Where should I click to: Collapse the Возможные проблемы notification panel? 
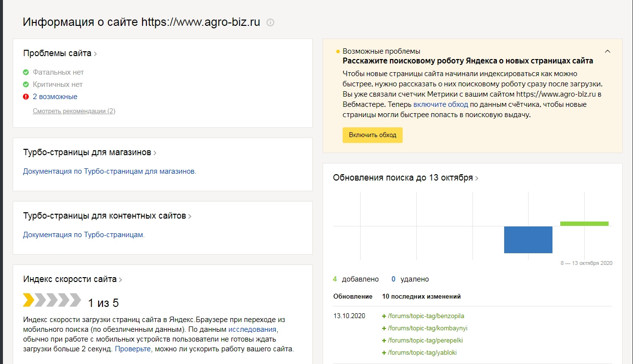(608, 51)
